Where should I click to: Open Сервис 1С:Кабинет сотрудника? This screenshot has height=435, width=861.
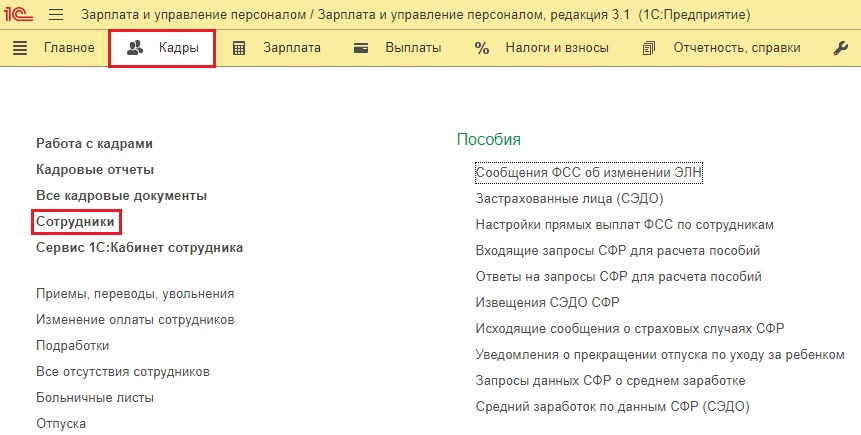pyautogui.click(x=139, y=248)
